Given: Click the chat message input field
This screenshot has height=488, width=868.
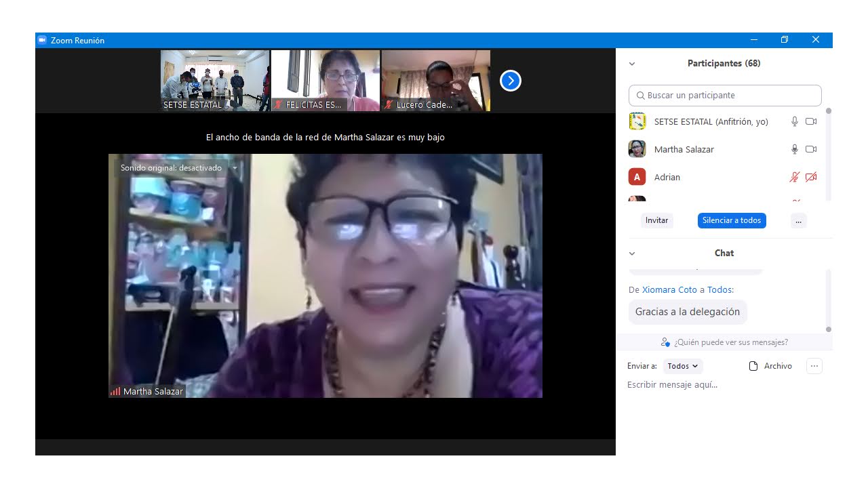Looking at the screenshot, I should point(724,385).
